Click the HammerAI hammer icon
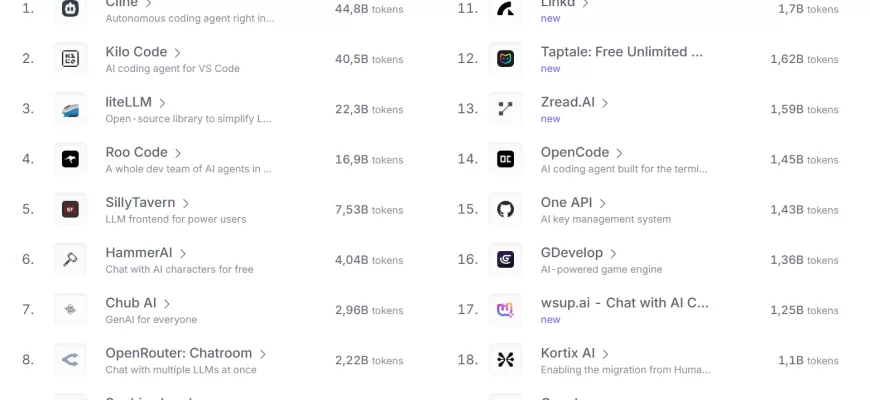The height and width of the screenshot is (400, 870). coord(70,260)
